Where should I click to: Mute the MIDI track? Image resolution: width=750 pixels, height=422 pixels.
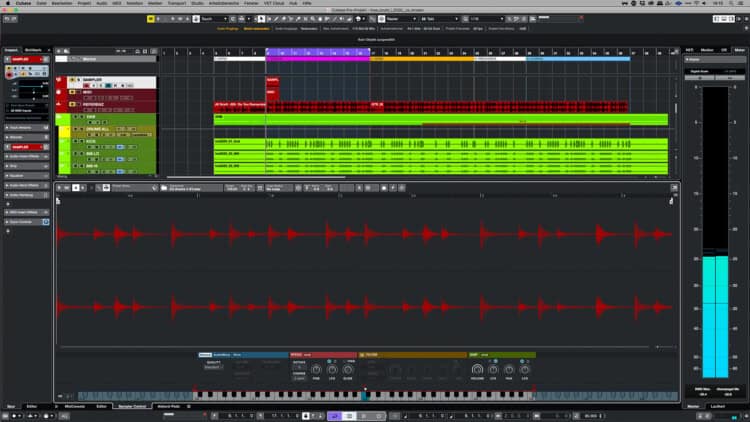coord(73,92)
